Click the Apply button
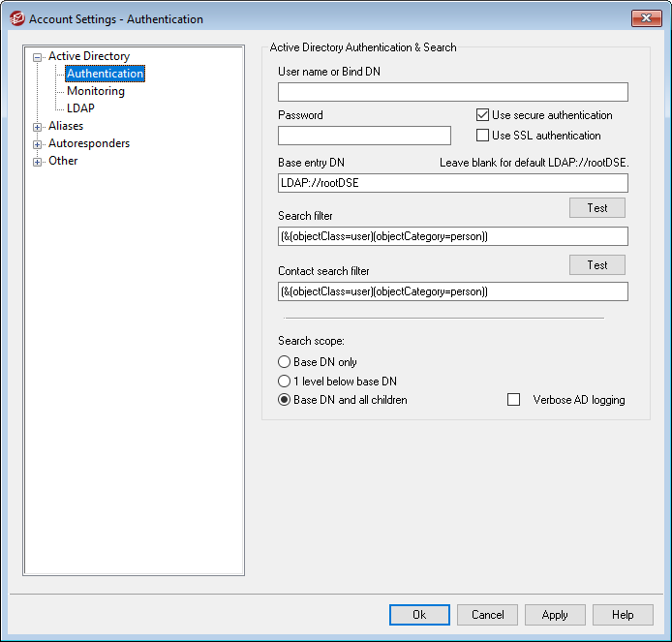 point(555,615)
